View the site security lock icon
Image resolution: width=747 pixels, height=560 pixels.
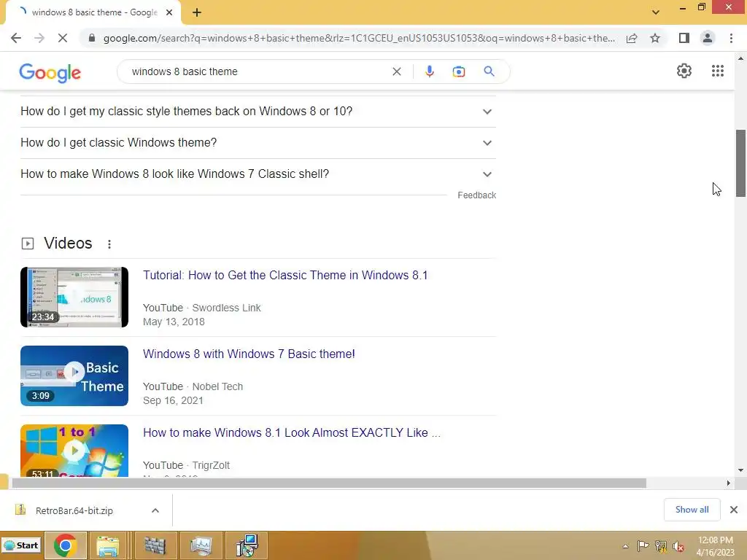pos(92,38)
